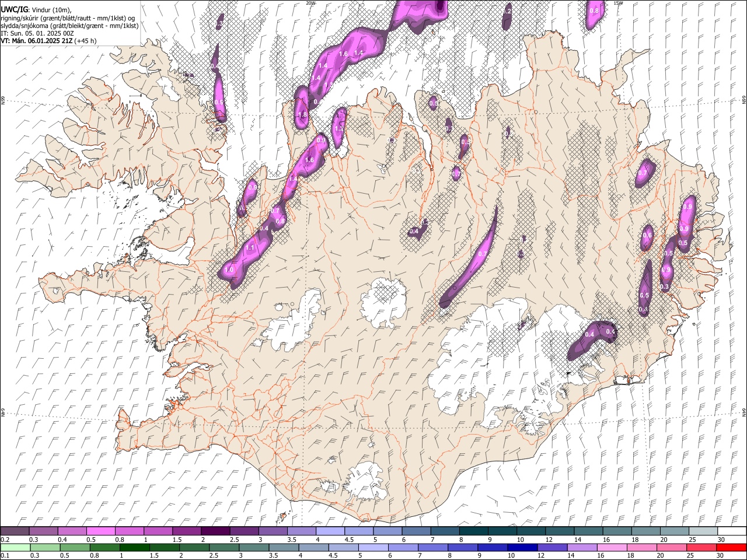Pick the snow-scale swatch starting at 4.5

tap(358, 531)
